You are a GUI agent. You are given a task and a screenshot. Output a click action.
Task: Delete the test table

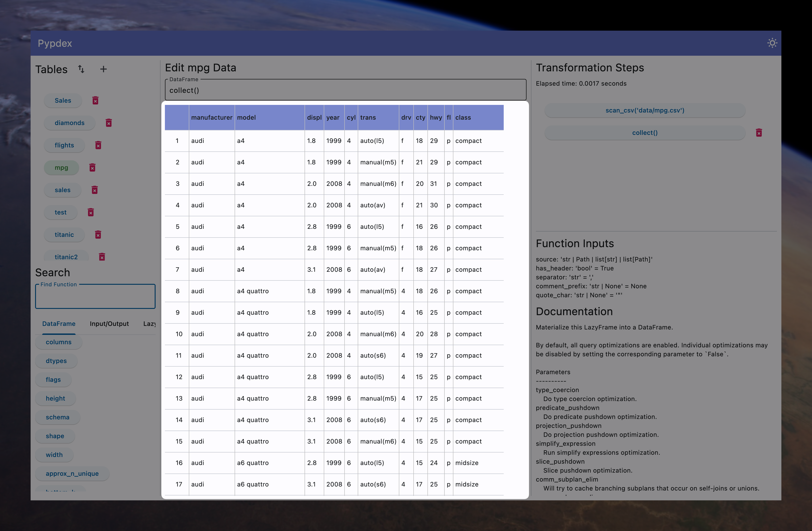(91, 212)
